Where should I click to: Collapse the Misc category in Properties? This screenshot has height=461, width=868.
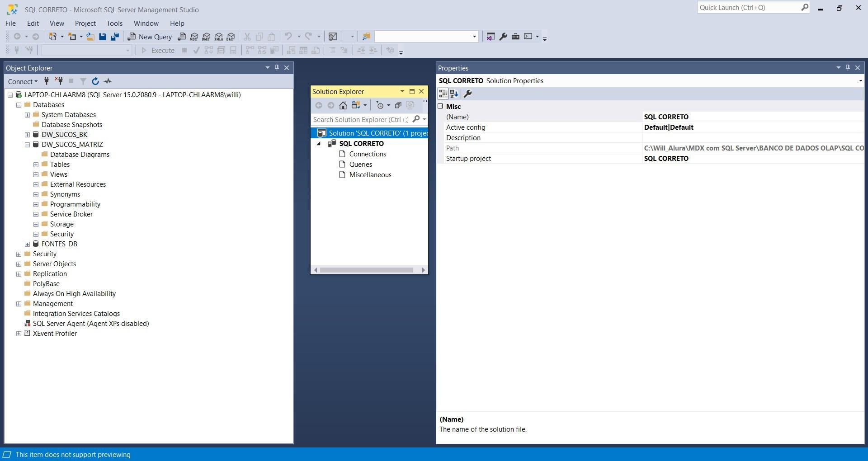click(x=440, y=106)
